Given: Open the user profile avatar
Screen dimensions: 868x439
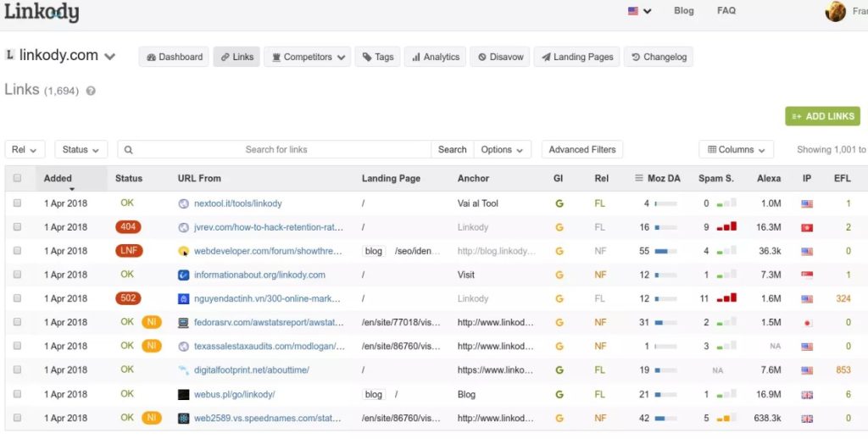Looking at the screenshot, I should (835, 11).
